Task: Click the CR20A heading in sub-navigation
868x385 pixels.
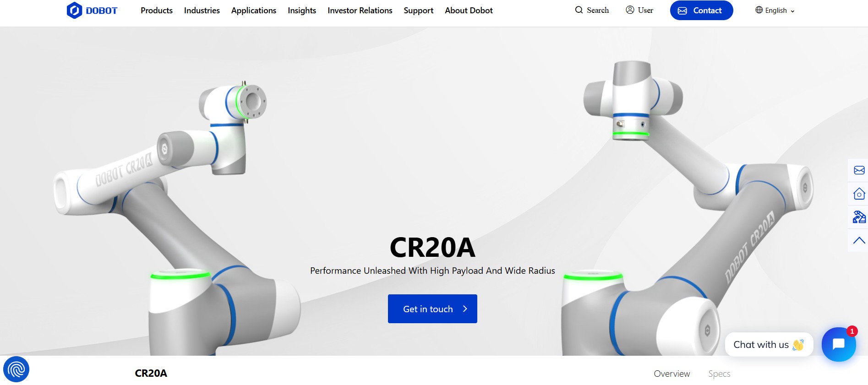Action: (151, 373)
